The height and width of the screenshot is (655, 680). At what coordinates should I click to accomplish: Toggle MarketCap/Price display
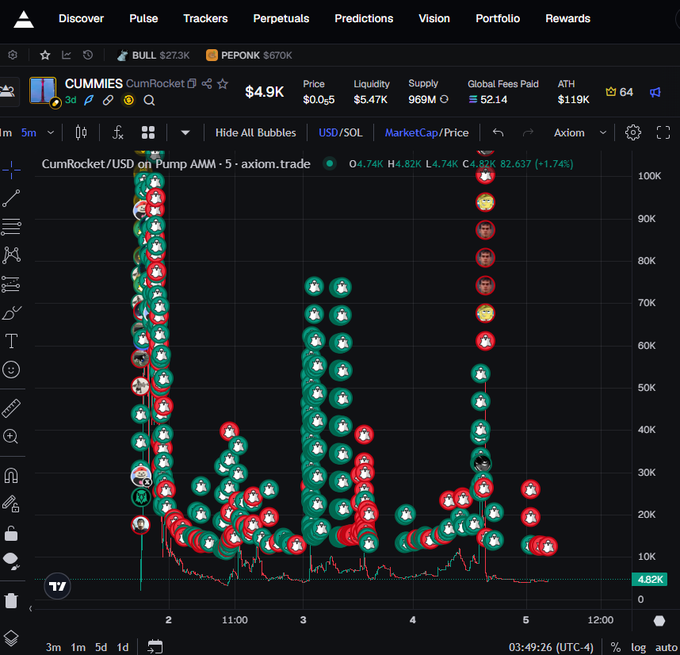427,133
